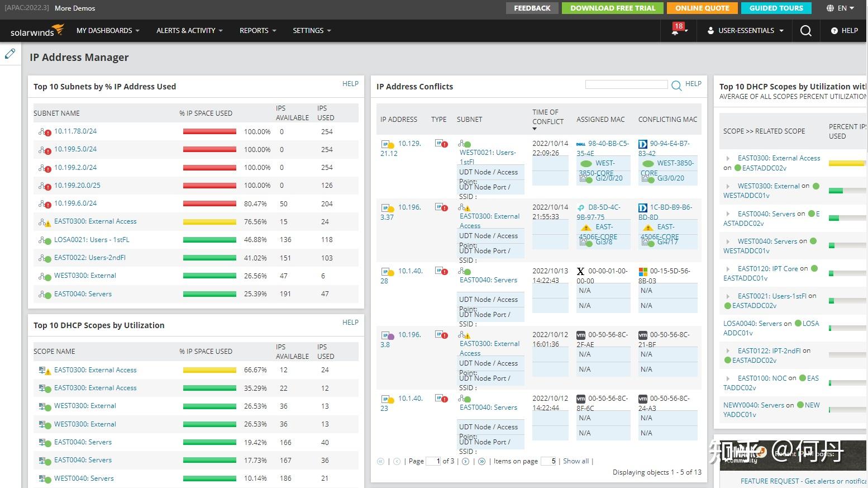Click conflict type icon in 10.196.3.37 row

coord(441,207)
